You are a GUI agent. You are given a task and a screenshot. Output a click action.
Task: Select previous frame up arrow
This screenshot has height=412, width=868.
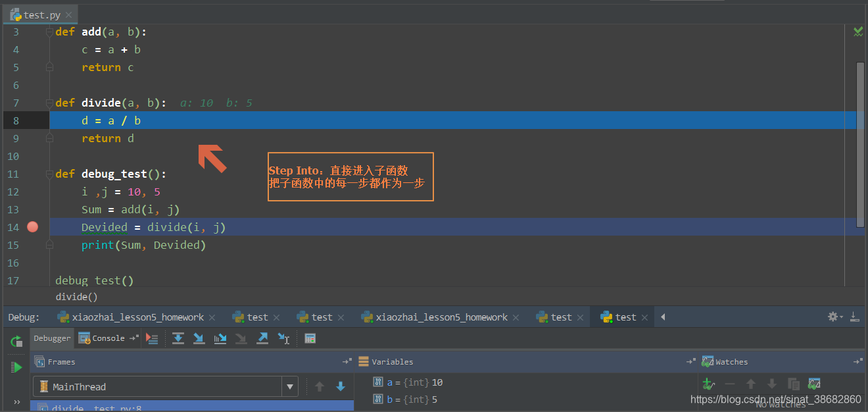tap(320, 387)
